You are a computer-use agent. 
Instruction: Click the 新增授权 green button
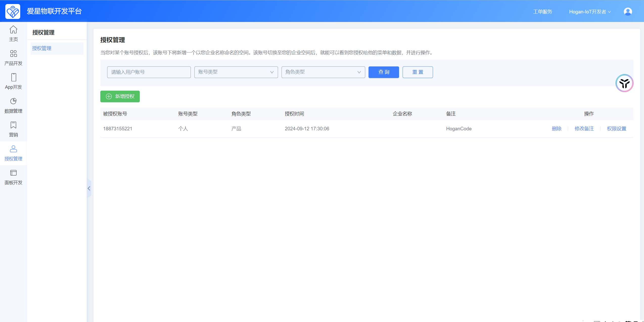[120, 96]
